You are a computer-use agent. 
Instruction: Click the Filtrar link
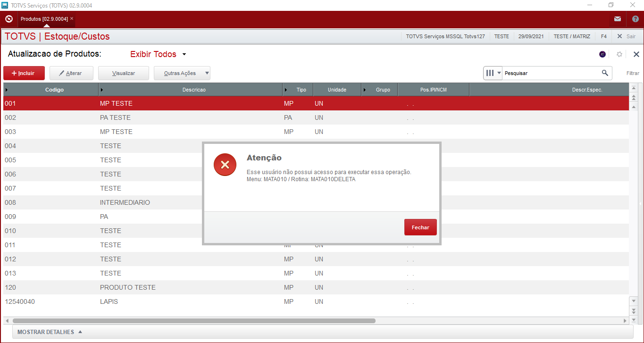633,73
